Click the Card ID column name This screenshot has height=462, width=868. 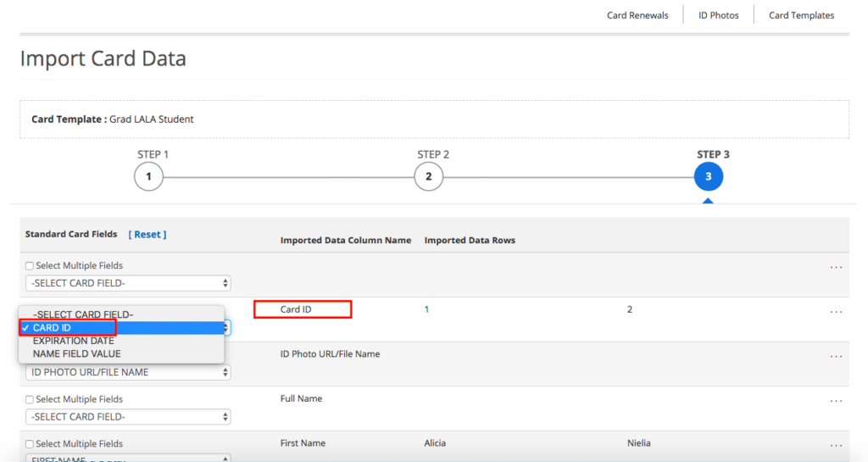click(x=296, y=309)
